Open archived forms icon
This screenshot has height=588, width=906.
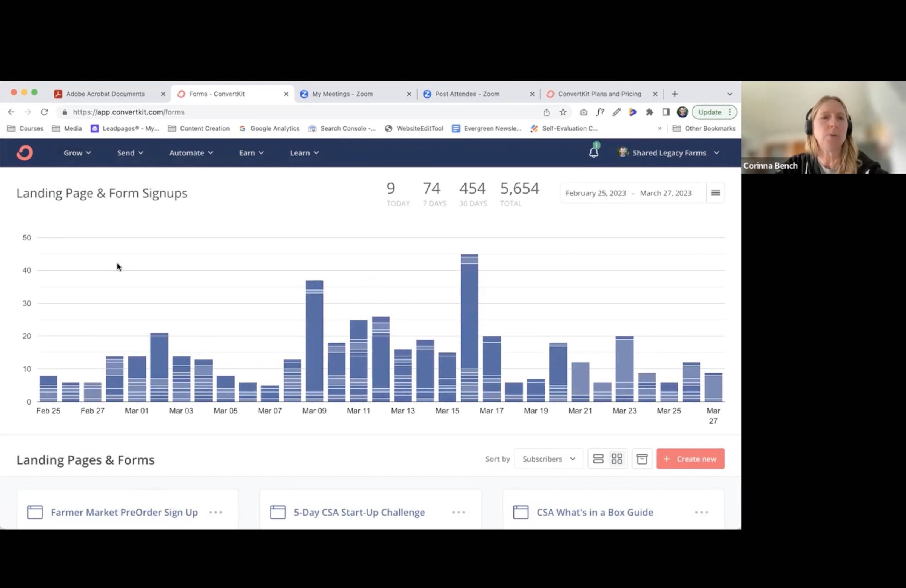[x=642, y=459]
